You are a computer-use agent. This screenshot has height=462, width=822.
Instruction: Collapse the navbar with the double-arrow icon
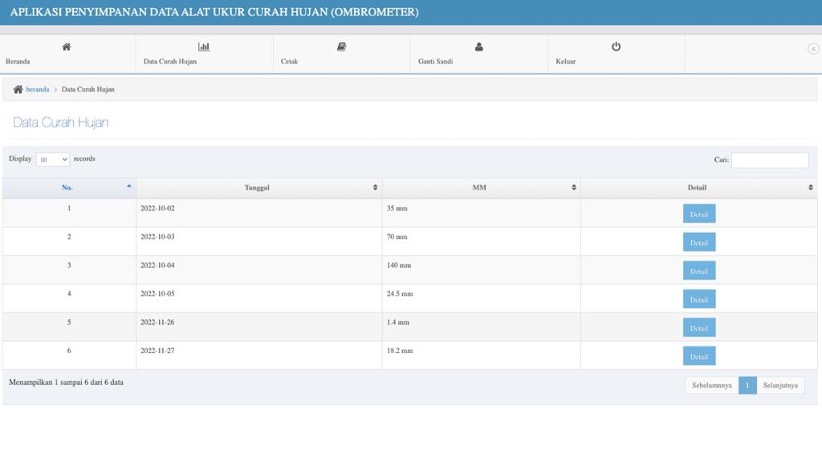coord(813,49)
